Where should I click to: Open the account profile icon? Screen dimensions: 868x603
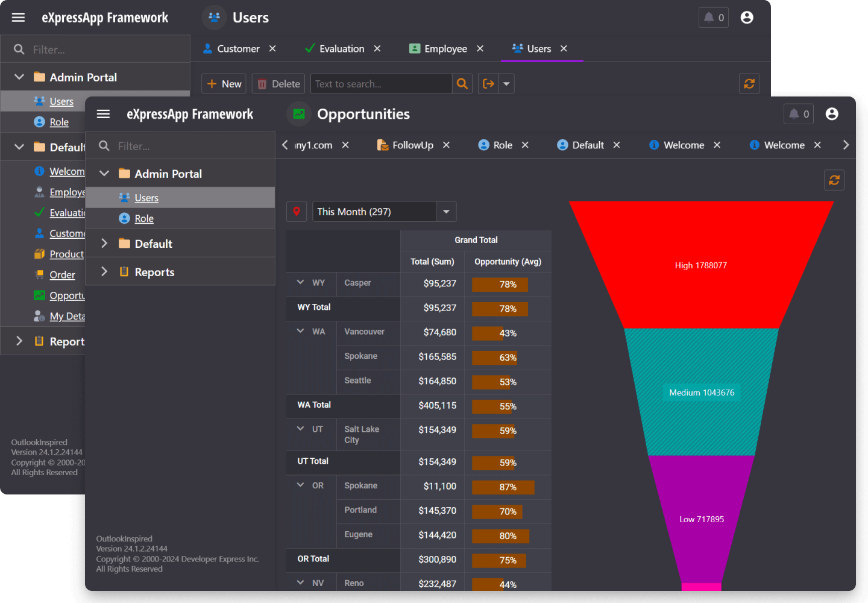pos(832,114)
